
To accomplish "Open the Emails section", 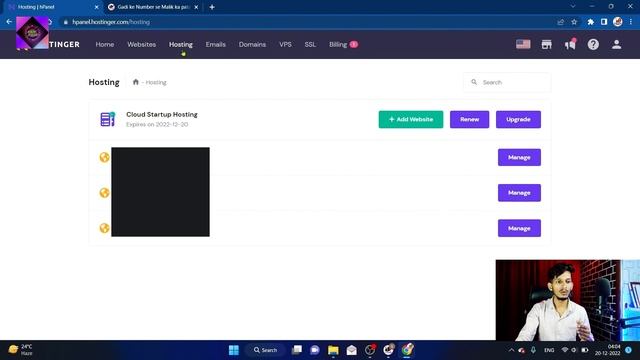I will (x=216, y=44).
